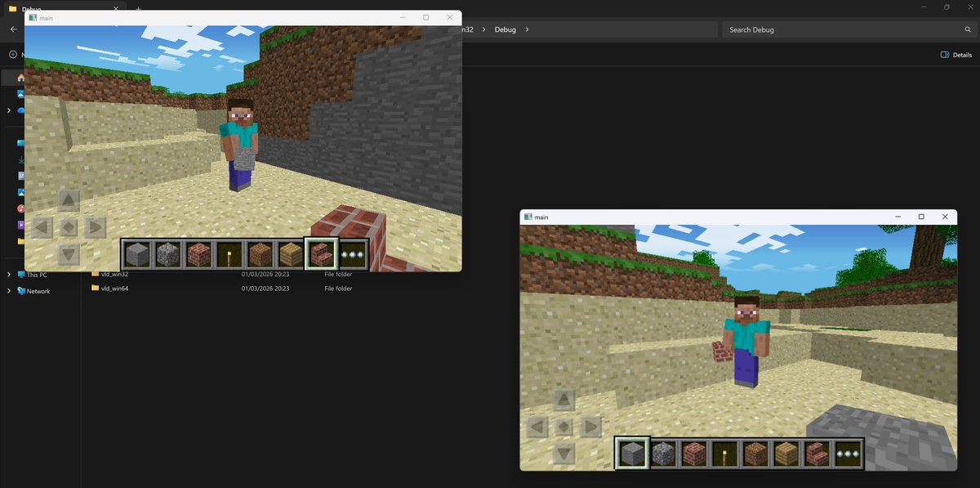Minimize the upper game window titled main
980x488 pixels.
(402, 17)
